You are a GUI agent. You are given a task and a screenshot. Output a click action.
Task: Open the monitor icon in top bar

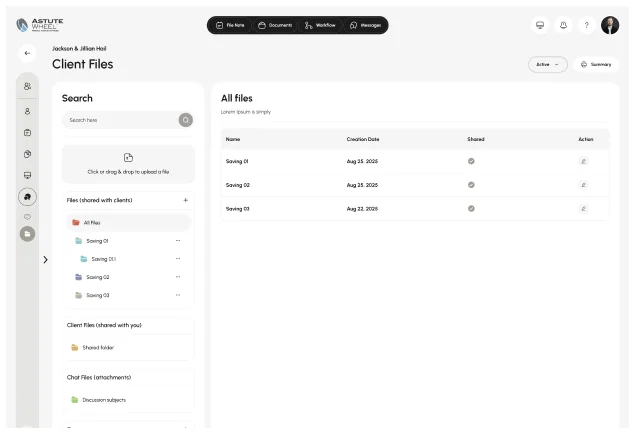[540, 25]
